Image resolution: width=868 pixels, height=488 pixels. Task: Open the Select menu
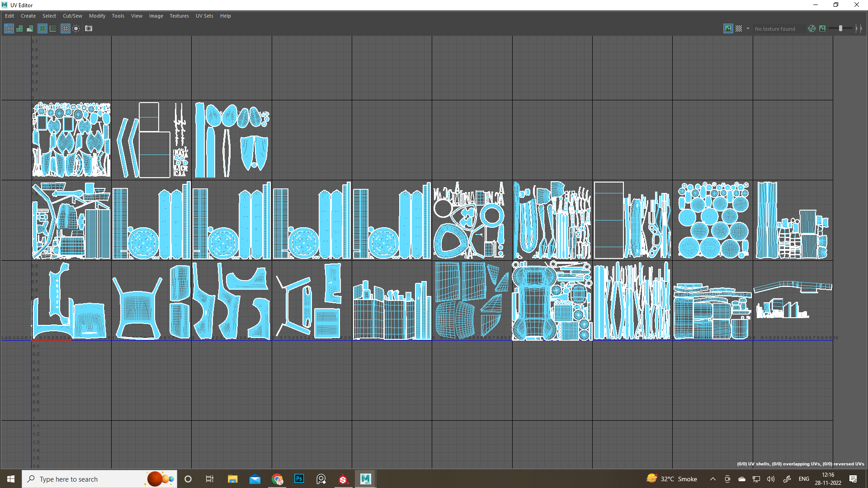[x=49, y=16]
